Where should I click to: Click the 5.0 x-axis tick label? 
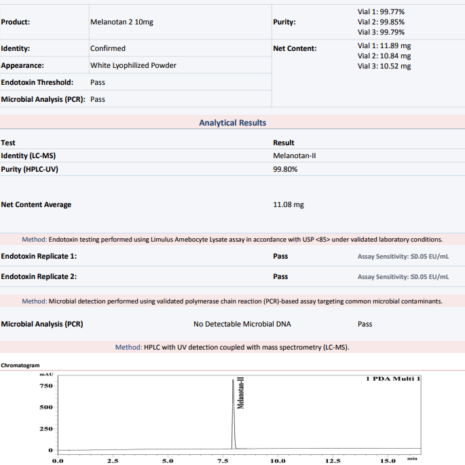168,461
